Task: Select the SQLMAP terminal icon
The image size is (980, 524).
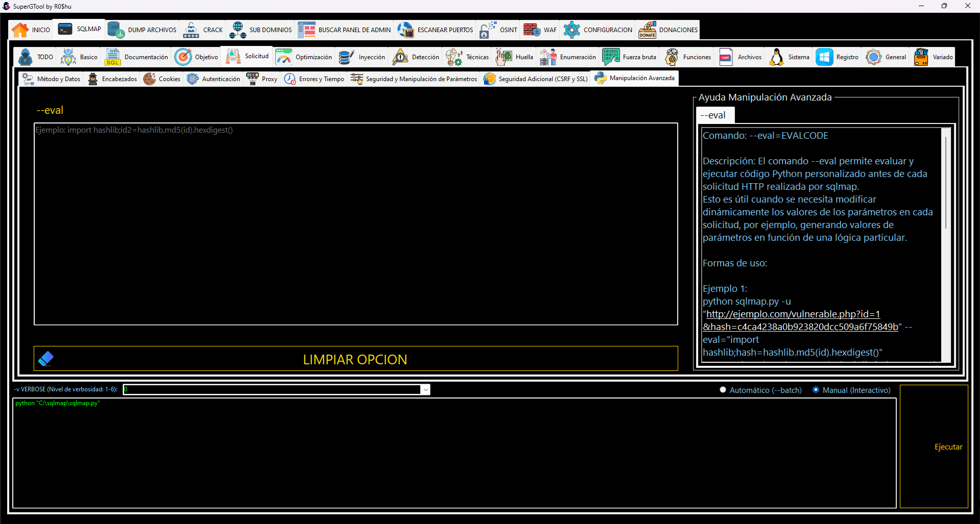Action: 65,30
